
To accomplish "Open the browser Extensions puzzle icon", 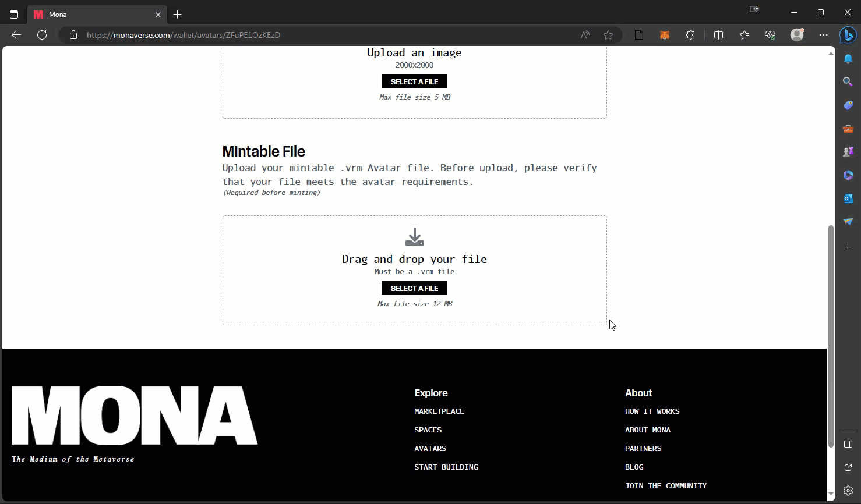I will (690, 35).
